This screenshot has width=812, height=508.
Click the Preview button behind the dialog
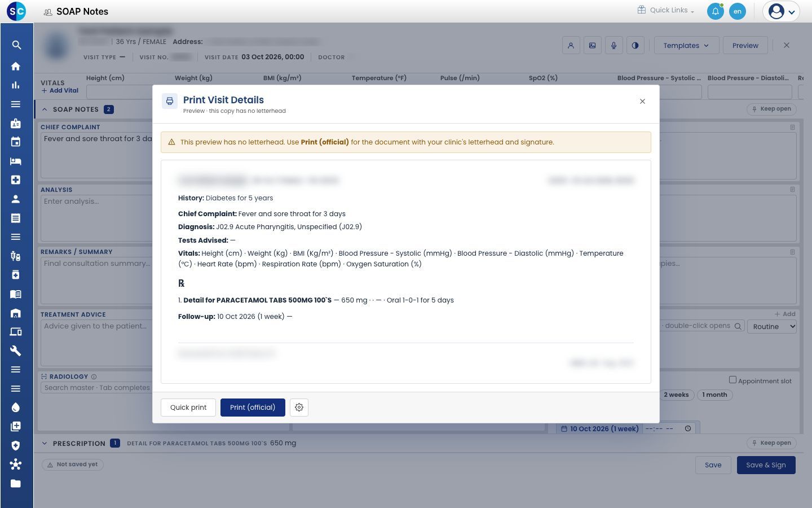point(745,46)
